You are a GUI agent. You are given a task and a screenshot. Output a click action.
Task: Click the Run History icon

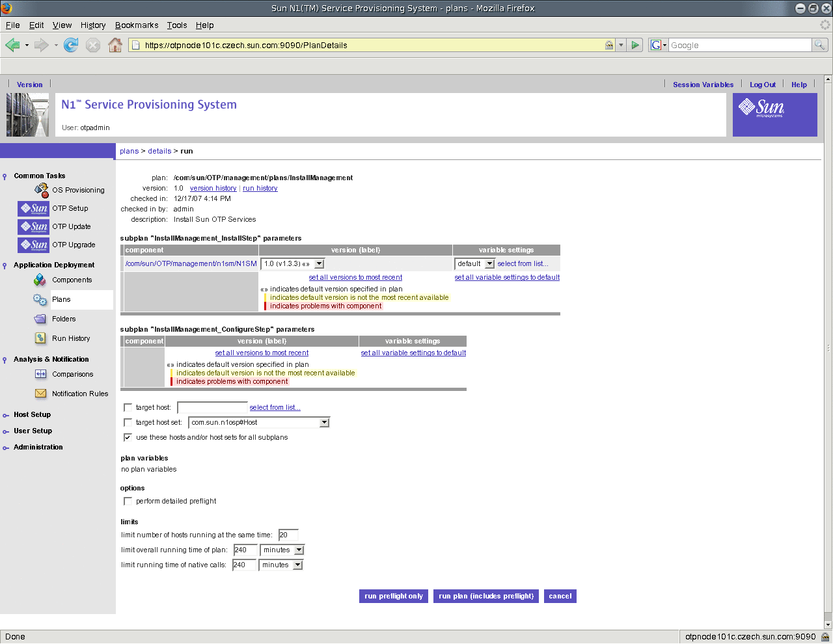coord(40,338)
